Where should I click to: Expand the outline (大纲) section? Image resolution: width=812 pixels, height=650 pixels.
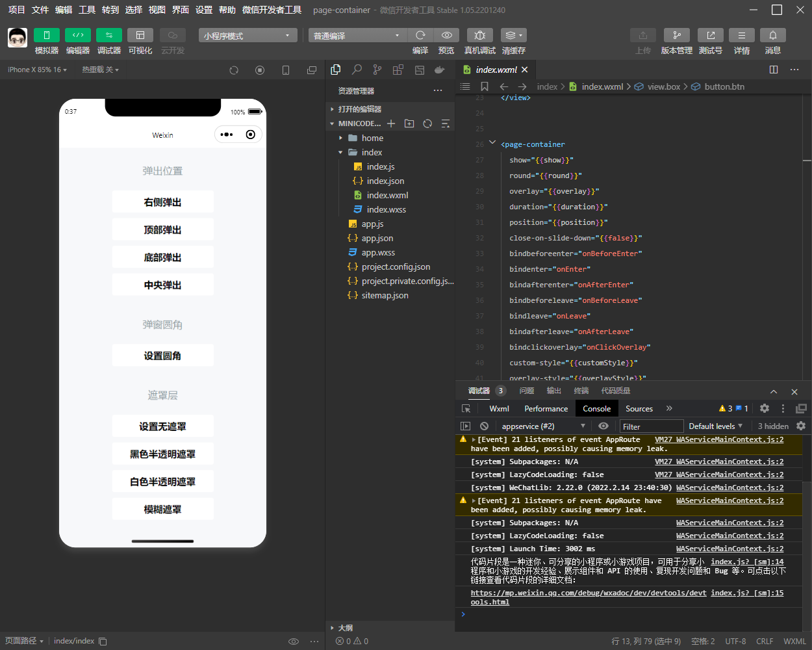coord(390,628)
